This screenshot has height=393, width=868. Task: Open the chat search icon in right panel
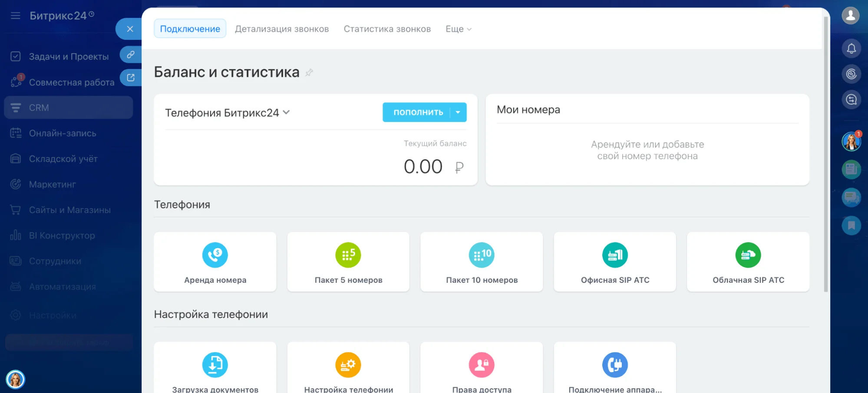(x=851, y=100)
